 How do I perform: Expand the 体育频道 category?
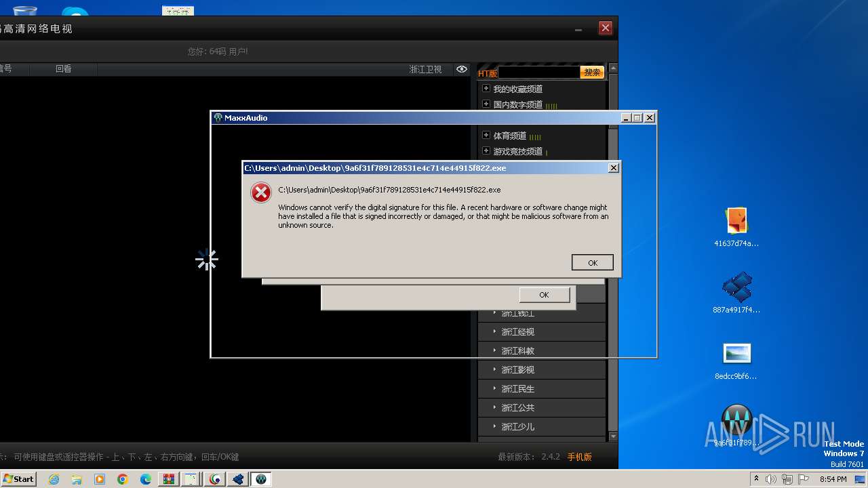pos(486,135)
